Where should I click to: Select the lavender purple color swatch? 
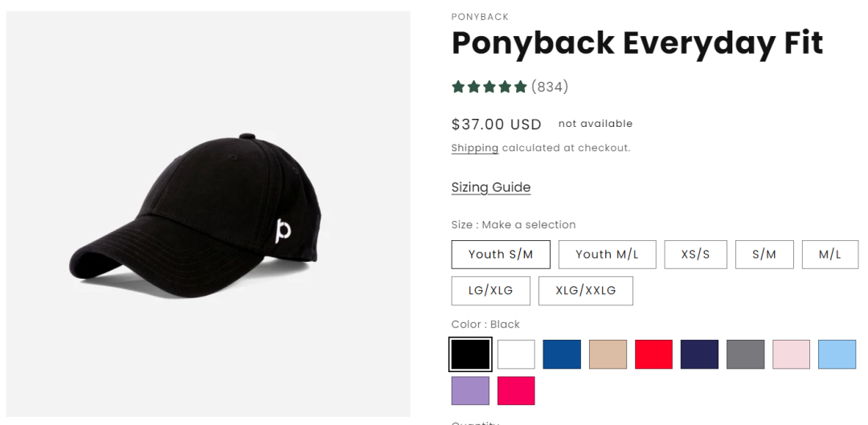[470, 390]
